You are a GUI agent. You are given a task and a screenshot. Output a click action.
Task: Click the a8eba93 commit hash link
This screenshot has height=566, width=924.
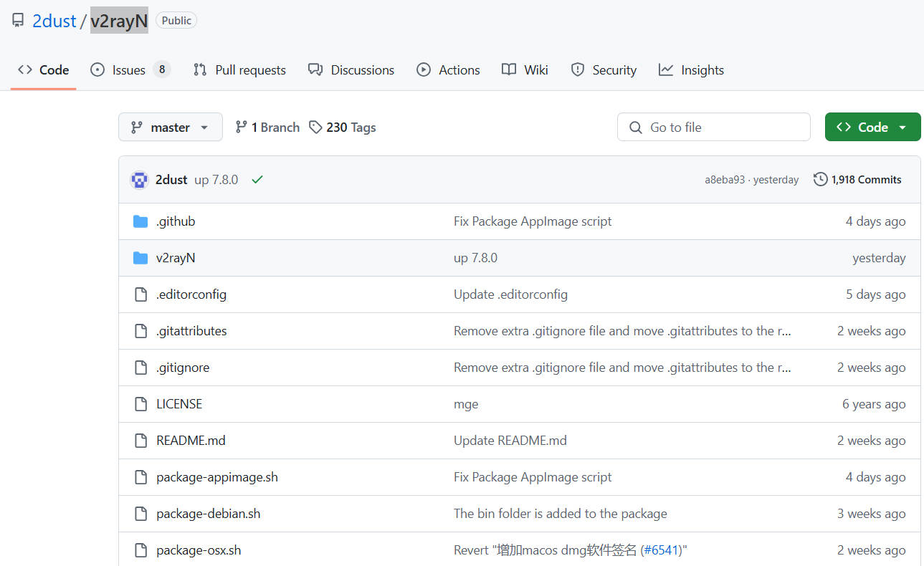(724, 180)
